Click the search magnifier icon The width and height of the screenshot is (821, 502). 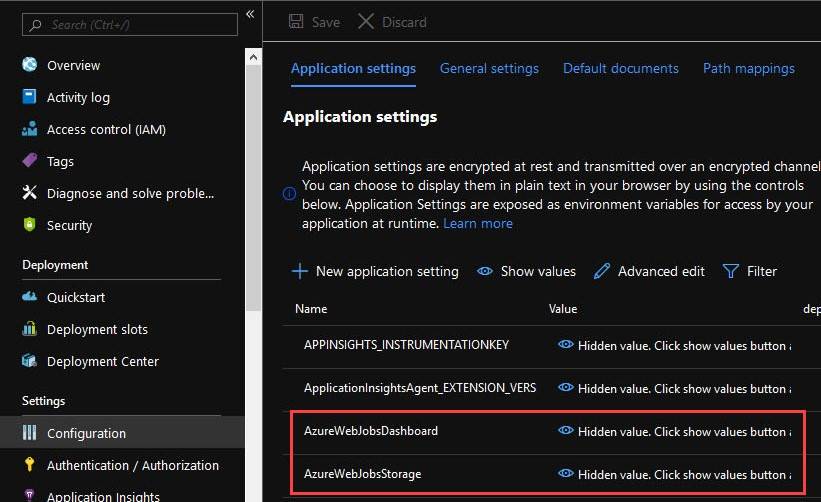36,25
